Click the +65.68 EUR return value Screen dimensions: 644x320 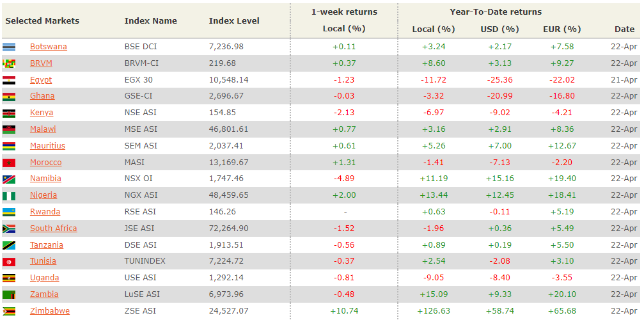[562, 311]
